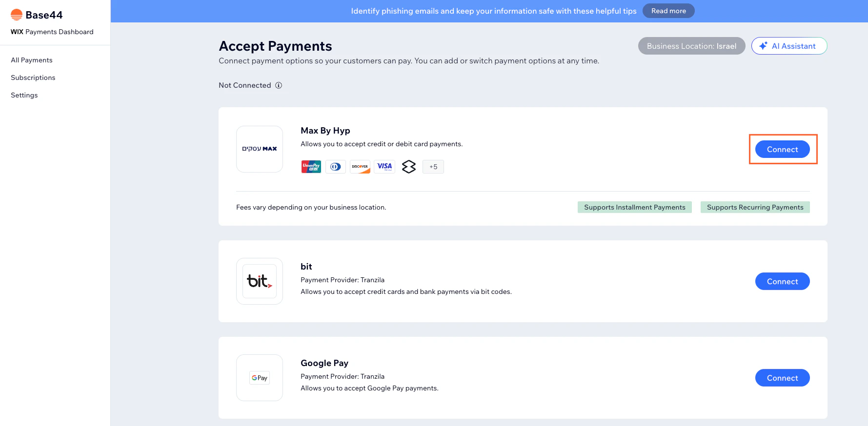Screen dimensions: 868x426
Task: Click the Discover card icon
Action: click(360, 167)
